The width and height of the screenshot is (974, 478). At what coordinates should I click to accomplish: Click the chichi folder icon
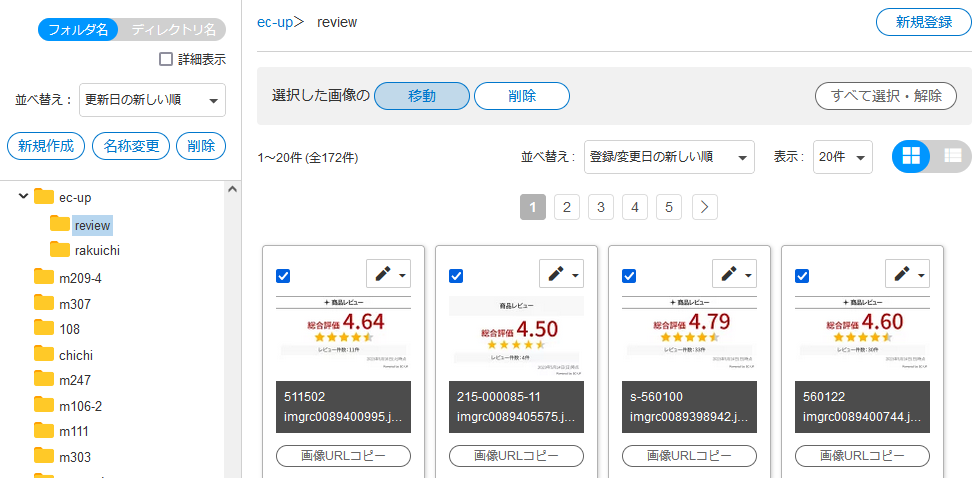(x=44, y=354)
